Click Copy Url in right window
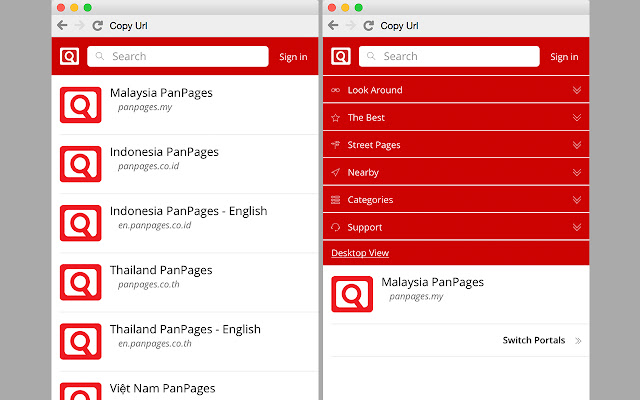This screenshot has width=640, height=400. 399,26
